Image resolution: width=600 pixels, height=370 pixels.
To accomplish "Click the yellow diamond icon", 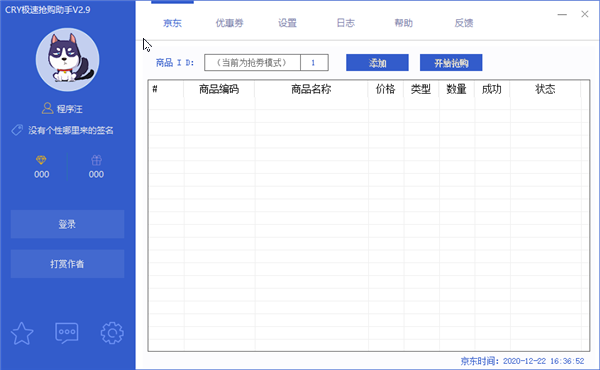I will (41, 160).
